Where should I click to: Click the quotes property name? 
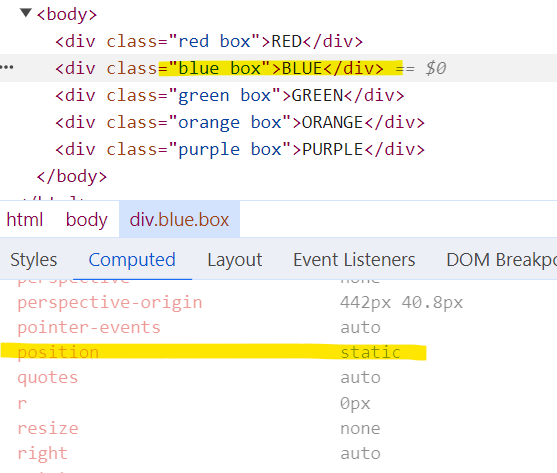[48, 377]
